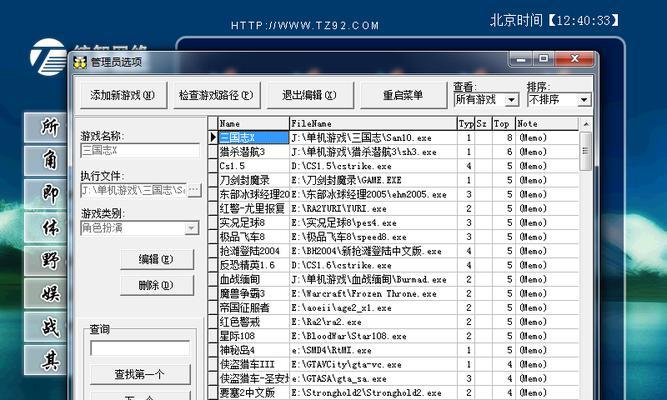Click the Top column header
The image size is (667, 400).
[x=504, y=123]
